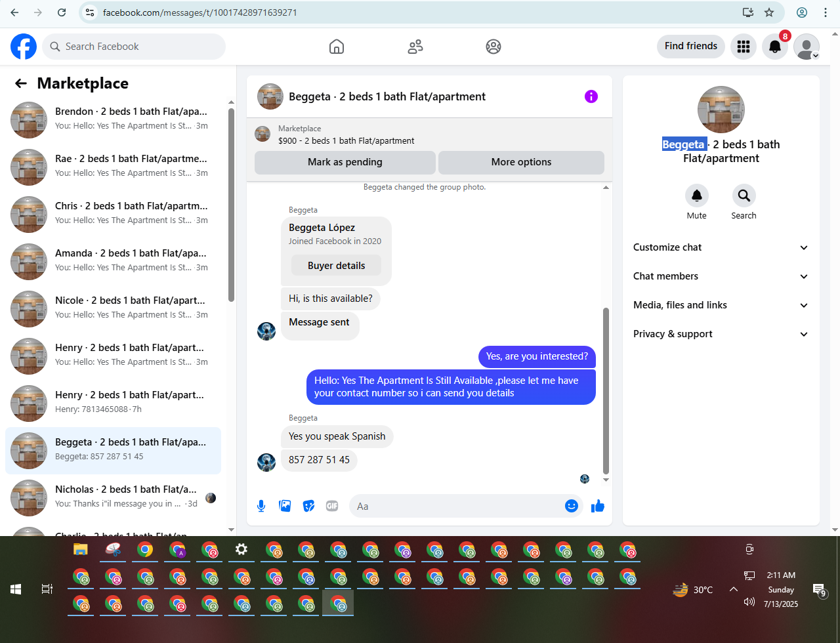Expand Privacy & support section
Screen dimensions: 840x643
click(x=721, y=334)
